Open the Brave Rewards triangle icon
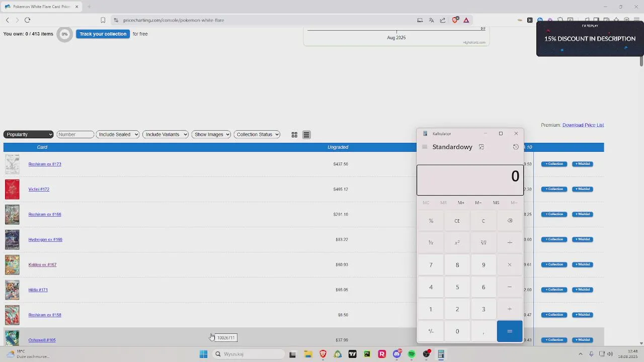This screenshot has height=362, width=644. click(466, 20)
